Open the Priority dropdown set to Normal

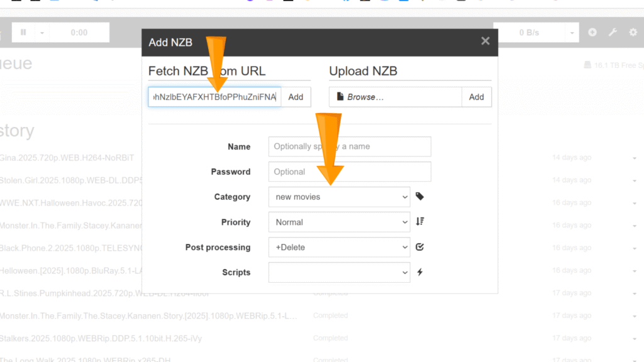340,222
